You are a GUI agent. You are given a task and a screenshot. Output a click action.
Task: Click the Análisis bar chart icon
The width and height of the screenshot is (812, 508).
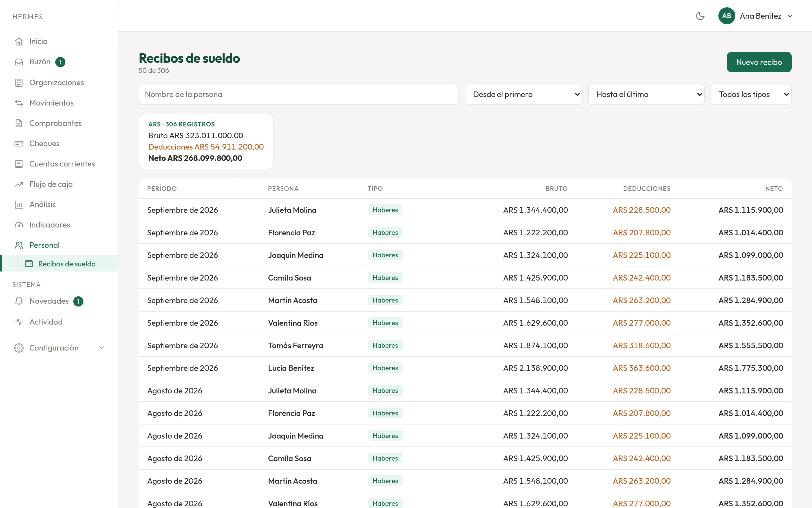point(19,205)
